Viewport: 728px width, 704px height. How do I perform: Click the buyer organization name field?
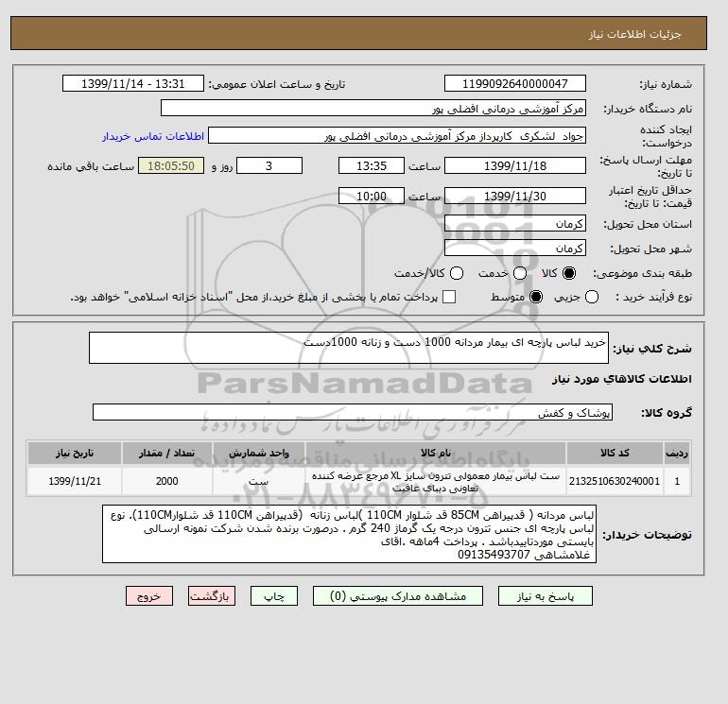(x=373, y=108)
